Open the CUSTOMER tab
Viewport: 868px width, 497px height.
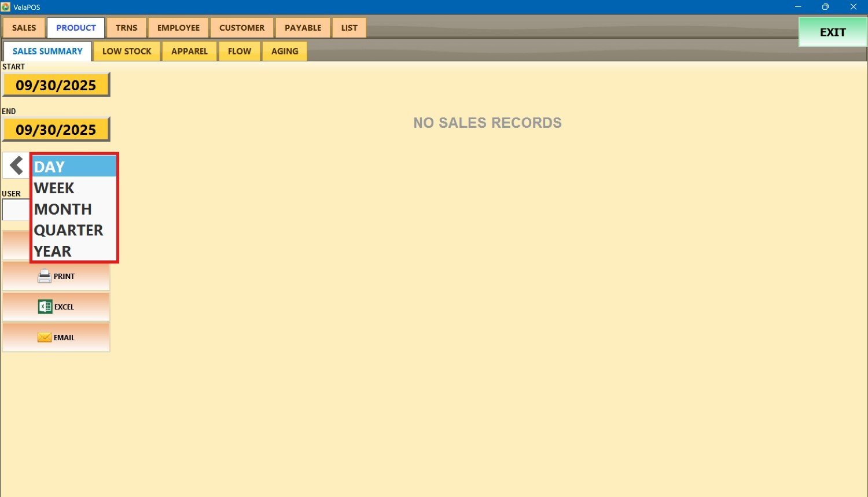[x=242, y=28]
